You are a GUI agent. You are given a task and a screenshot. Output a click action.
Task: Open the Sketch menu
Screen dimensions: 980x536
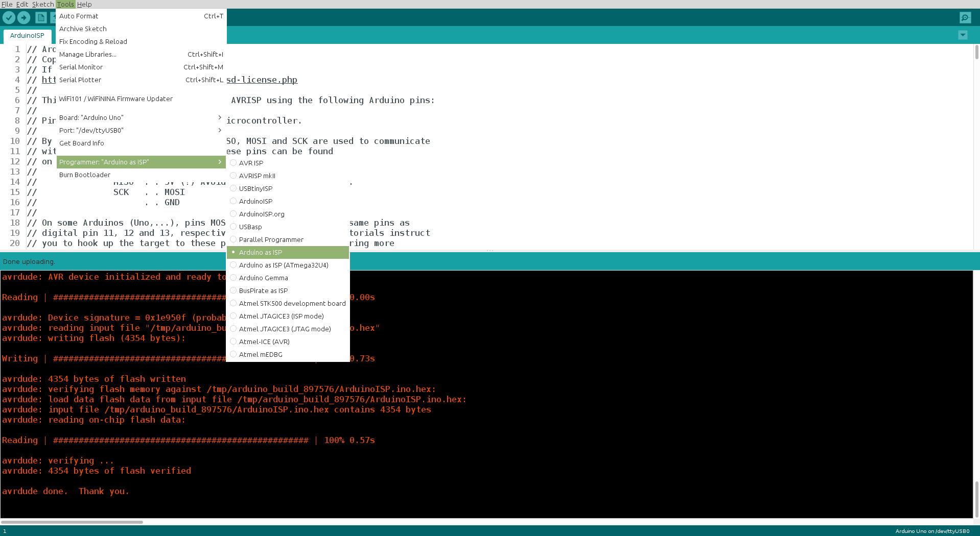pyautogui.click(x=43, y=4)
